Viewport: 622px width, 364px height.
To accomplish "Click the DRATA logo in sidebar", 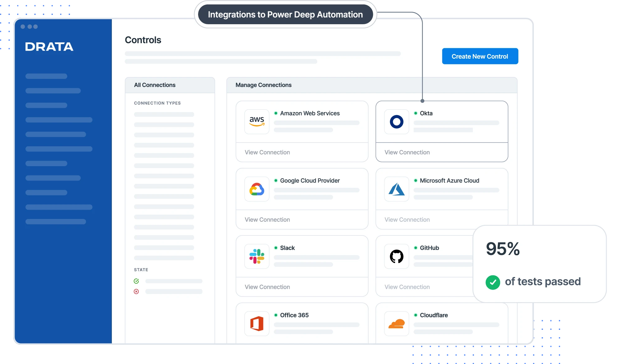I will click(x=49, y=47).
